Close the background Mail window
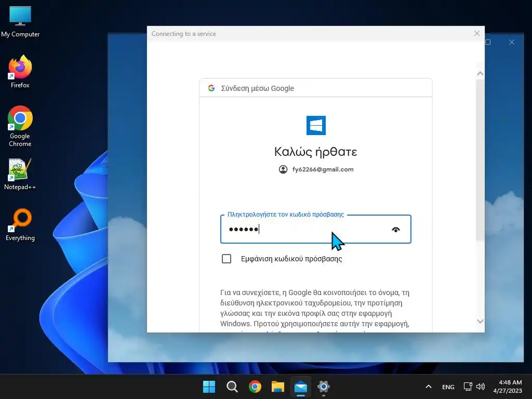The height and width of the screenshot is (399, 532). 512,42
